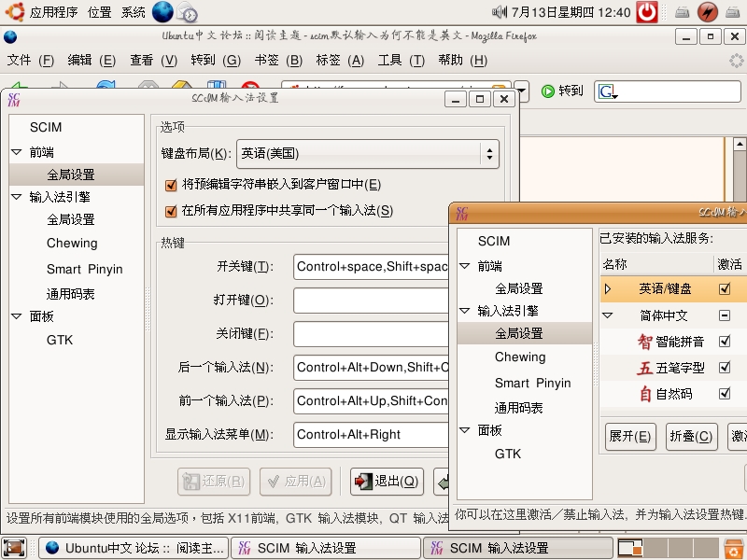747x560 pixels.
Task: Uncheck the 自然码 activation checkbox
Action: pyautogui.click(x=725, y=393)
